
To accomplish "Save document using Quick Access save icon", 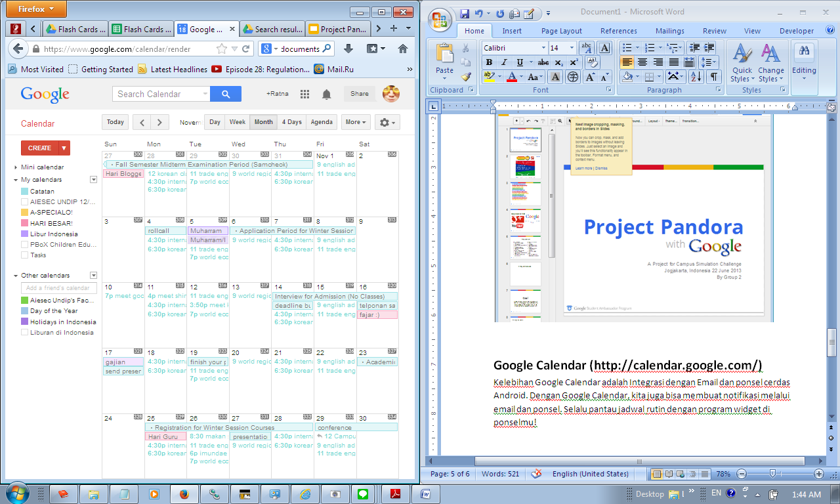I will point(465,12).
